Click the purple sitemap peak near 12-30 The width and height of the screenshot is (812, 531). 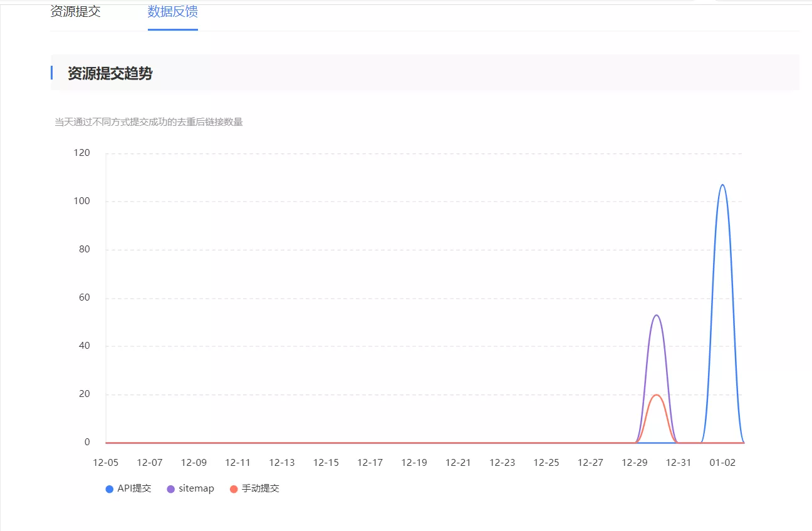click(x=656, y=315)
